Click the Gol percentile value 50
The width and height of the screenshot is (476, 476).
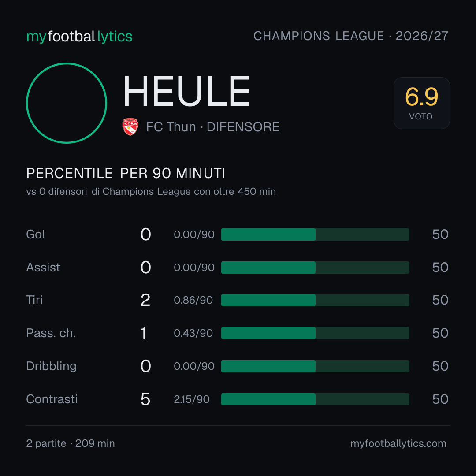click(x=440, y=234)
